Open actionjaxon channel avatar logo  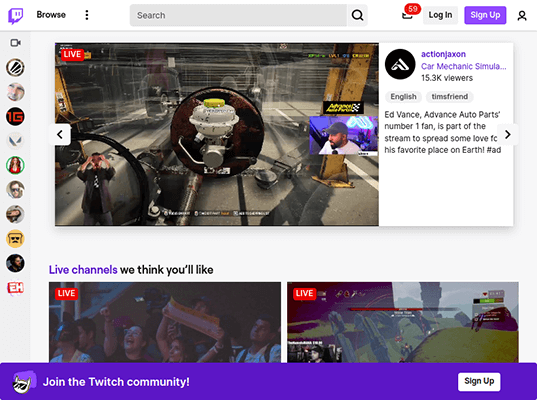[x=400, y=64]
